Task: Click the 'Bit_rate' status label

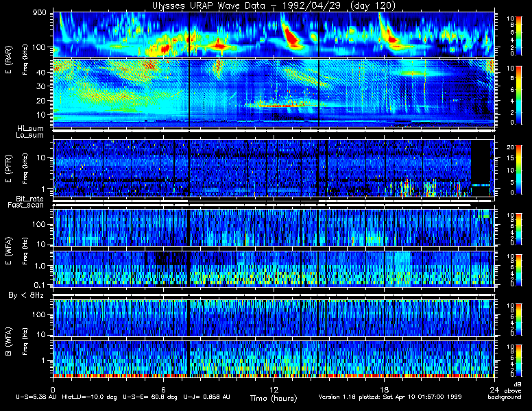Action: point(30,199)
